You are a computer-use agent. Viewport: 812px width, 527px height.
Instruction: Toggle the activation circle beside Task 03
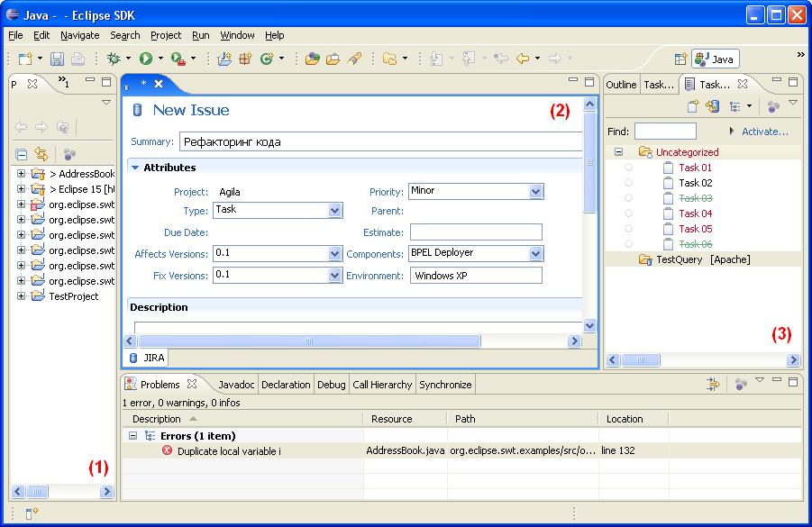629,198
